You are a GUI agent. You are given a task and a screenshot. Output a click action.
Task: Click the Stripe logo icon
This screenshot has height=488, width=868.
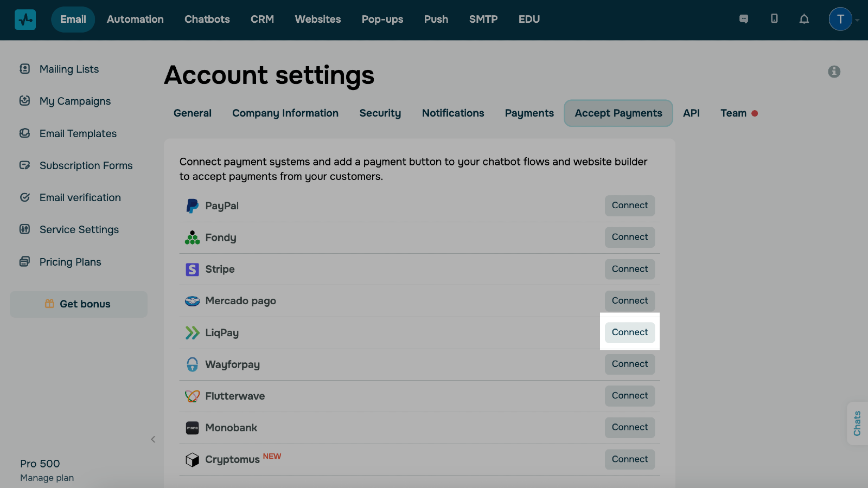click(x=192, y=269)
